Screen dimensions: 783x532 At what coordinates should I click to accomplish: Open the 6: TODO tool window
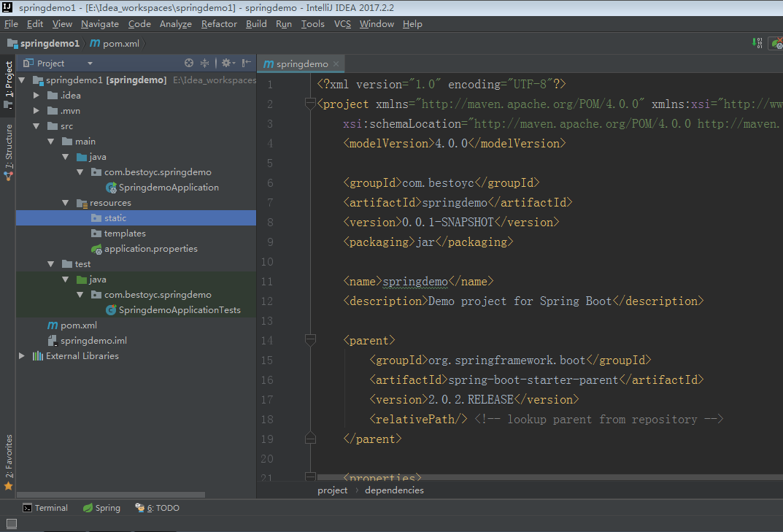158,508
